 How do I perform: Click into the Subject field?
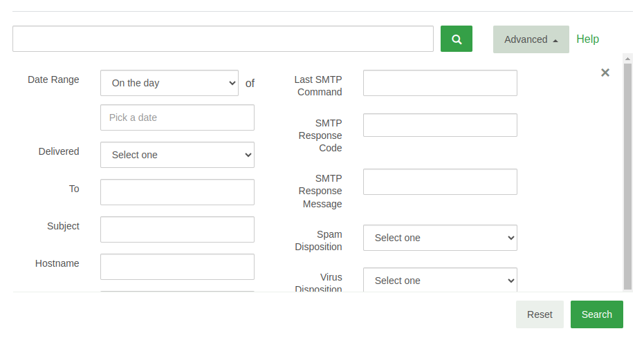coord(177,229)
